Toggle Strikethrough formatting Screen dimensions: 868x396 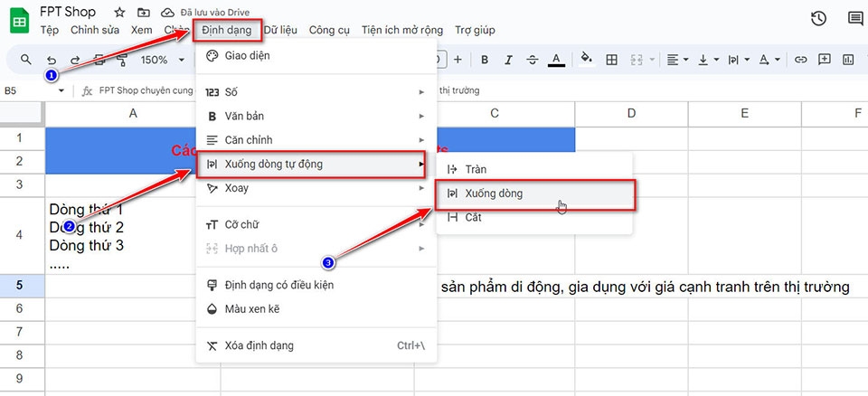click(533, 60)
